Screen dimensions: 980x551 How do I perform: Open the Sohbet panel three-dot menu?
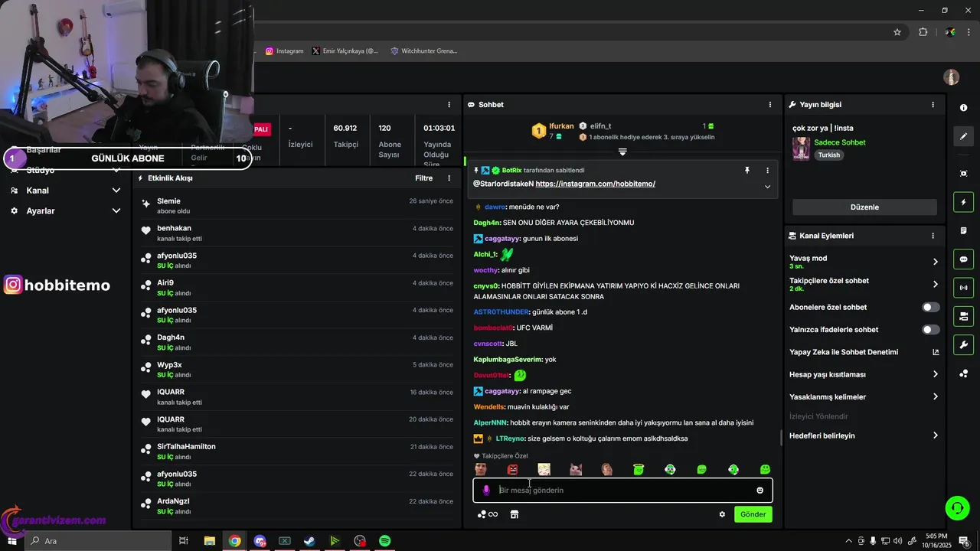coord(770,105)
